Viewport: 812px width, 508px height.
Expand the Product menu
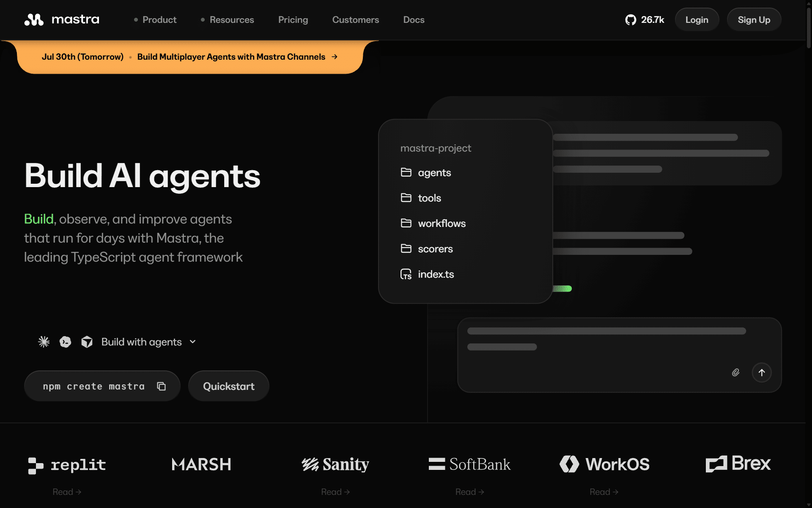click(155, 20)
